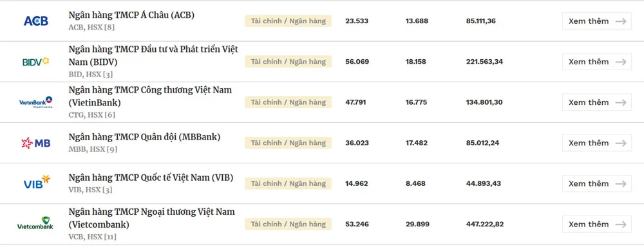Click the ACB bank logo
Screen dimensions: 644x247
click(x=35, y=21)
